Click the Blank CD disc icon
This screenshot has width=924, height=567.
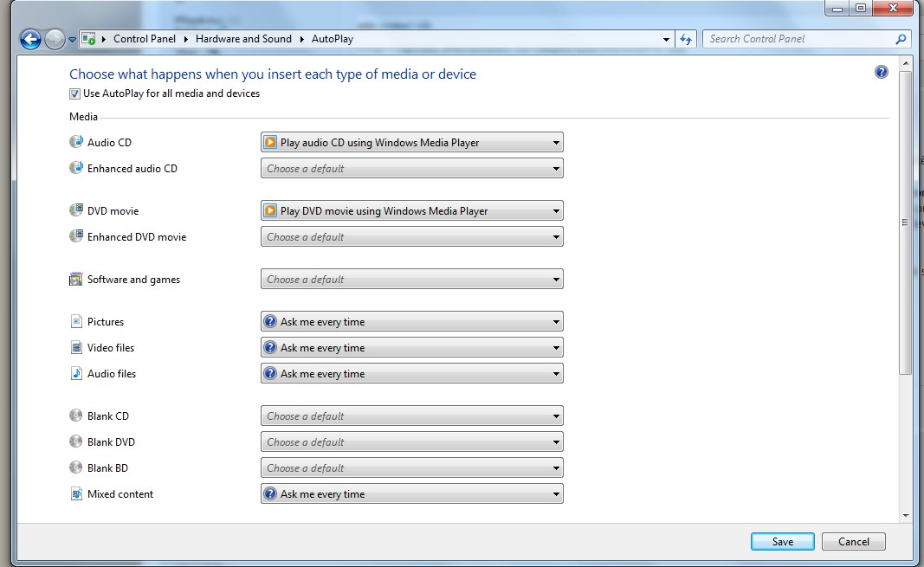coord(76,416)
